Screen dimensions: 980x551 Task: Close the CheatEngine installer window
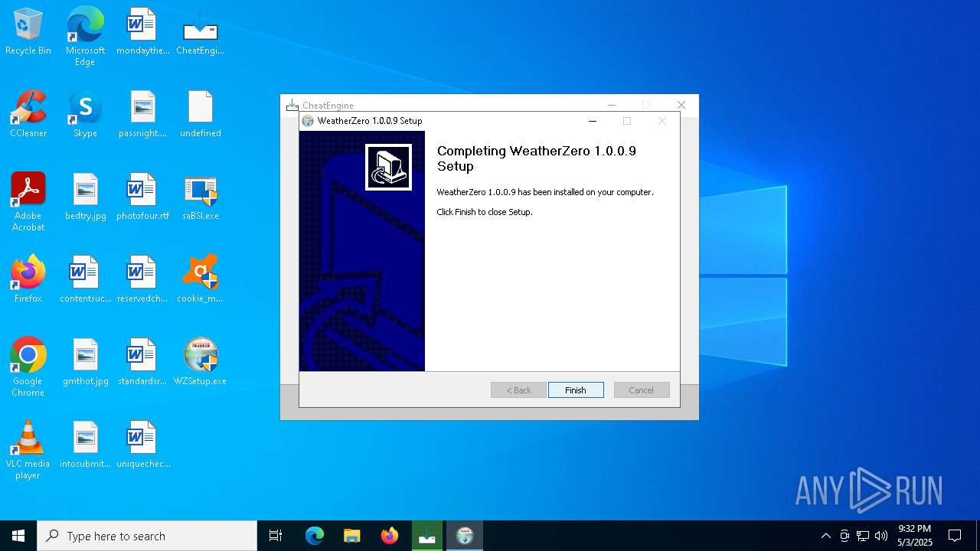point(681,105)
